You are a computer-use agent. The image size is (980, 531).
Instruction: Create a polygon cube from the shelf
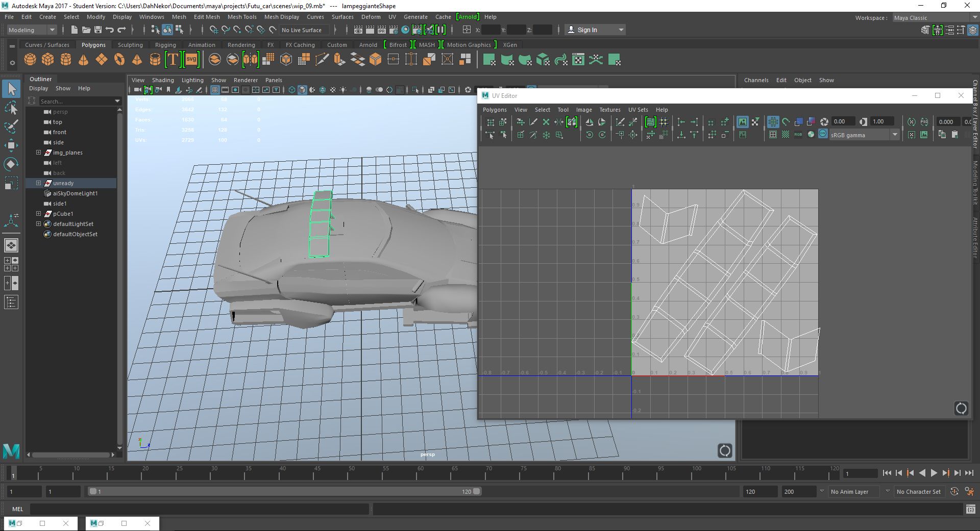point(48,60)
